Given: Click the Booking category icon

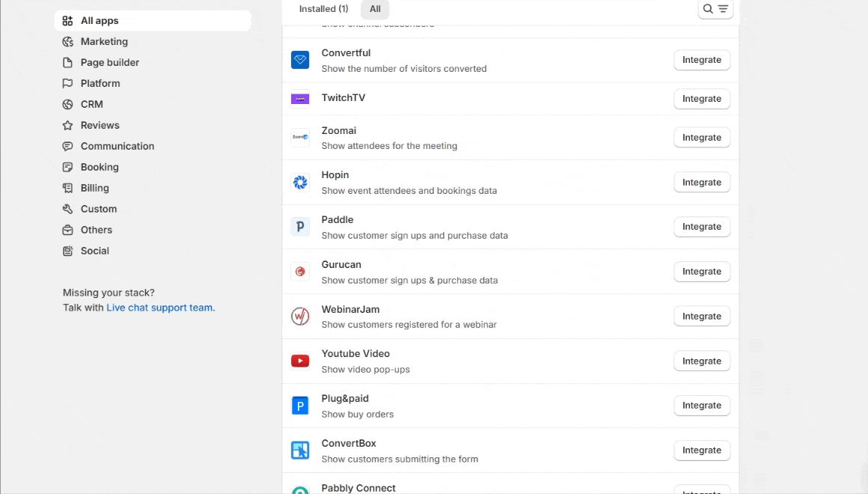Looking at the screenshot, I should (x=67, y=167).
